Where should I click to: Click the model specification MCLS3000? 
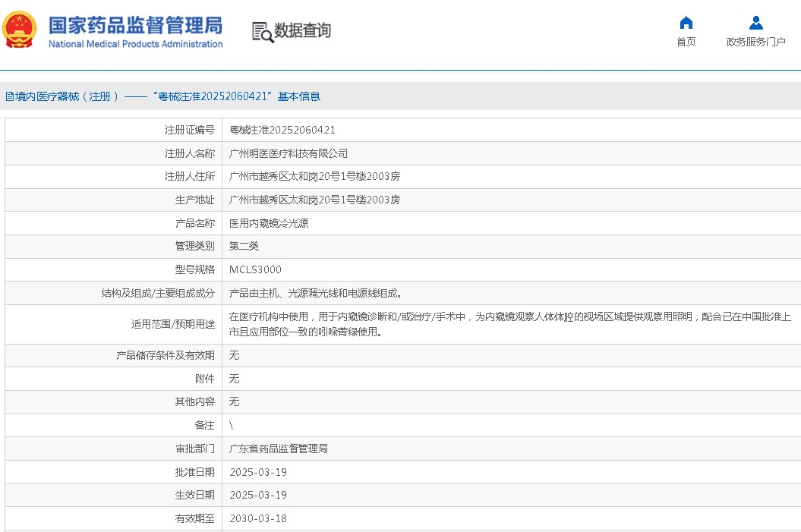click(x=255, y=269)
